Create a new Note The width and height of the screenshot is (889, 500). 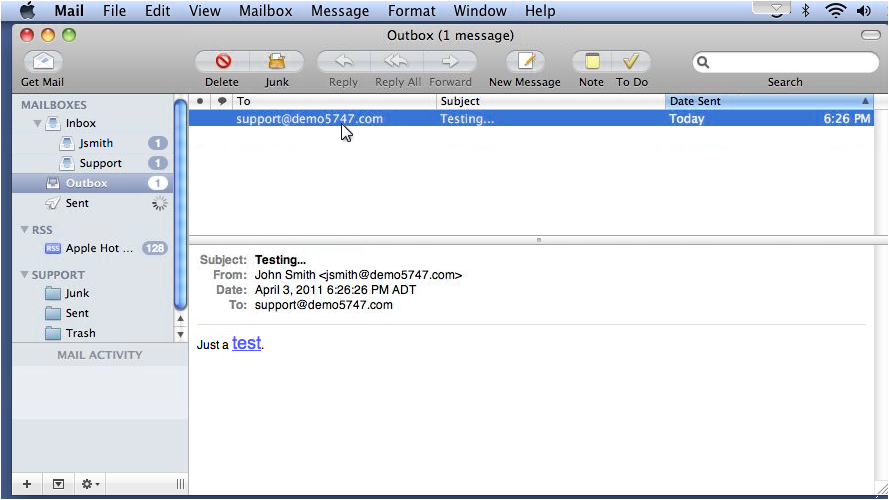[591, 62]
